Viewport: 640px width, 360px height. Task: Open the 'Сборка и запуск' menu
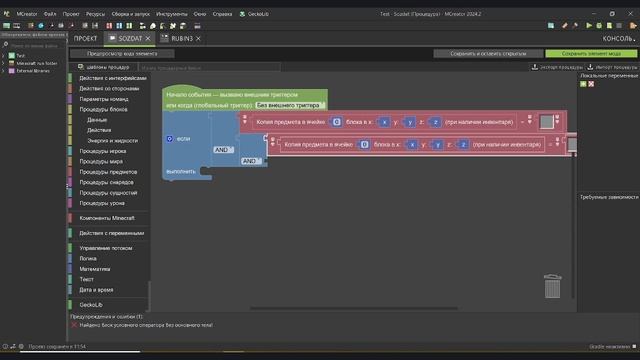point(131,14)
